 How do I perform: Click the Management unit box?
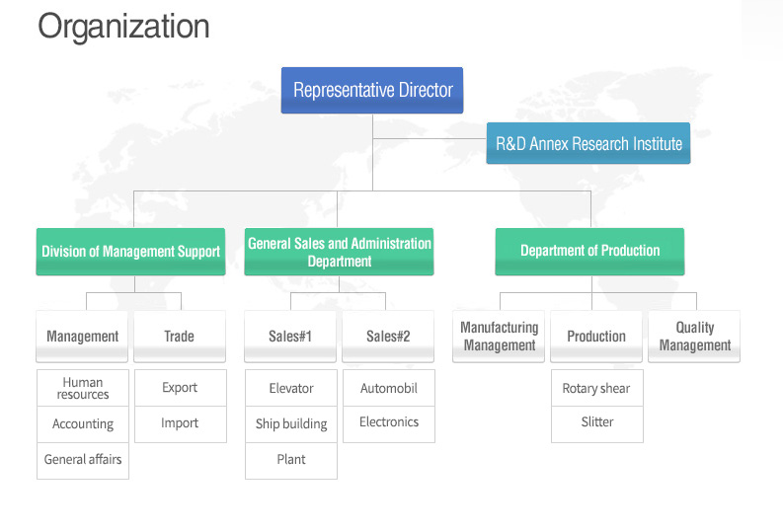pos(82,337)
